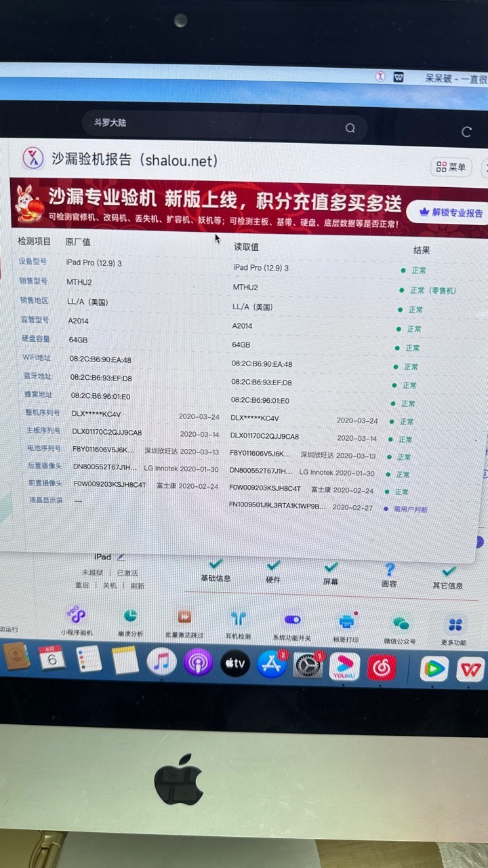Screen dimensions: 488x868
Task: Click the 刷新 refresh link
Action: (137, 586)
